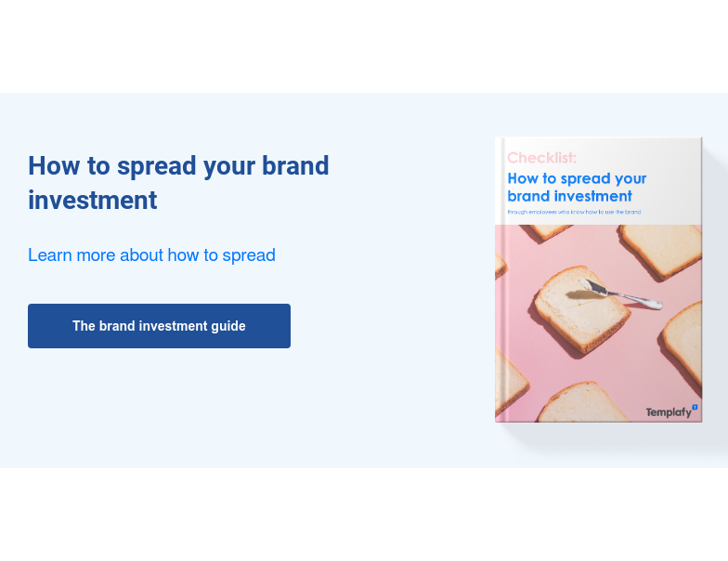
Task: Click the Templafy logo on the book cover
Action: (x=669, y=411)
